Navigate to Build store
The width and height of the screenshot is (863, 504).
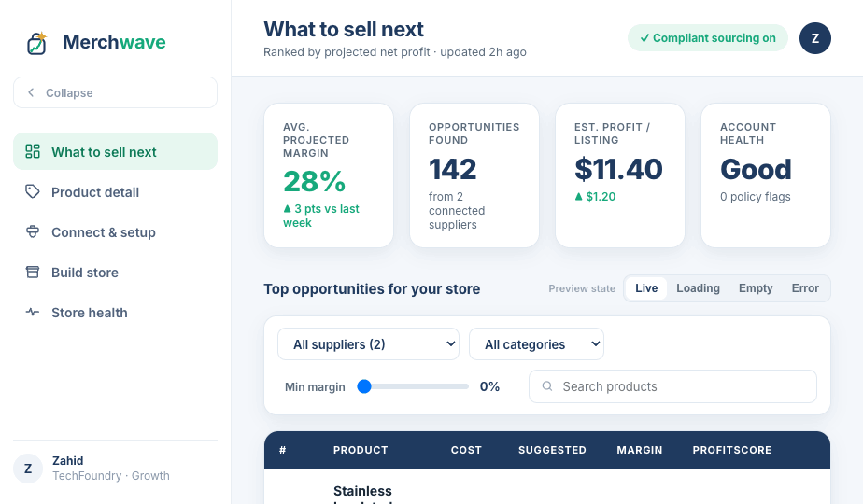tap(115, 273)
